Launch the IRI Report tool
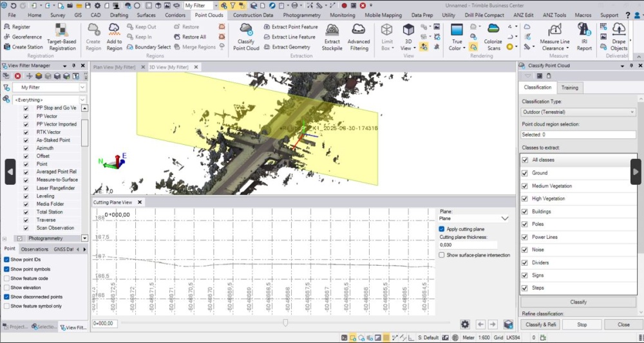The image size is (644, 343). point(584,30)
